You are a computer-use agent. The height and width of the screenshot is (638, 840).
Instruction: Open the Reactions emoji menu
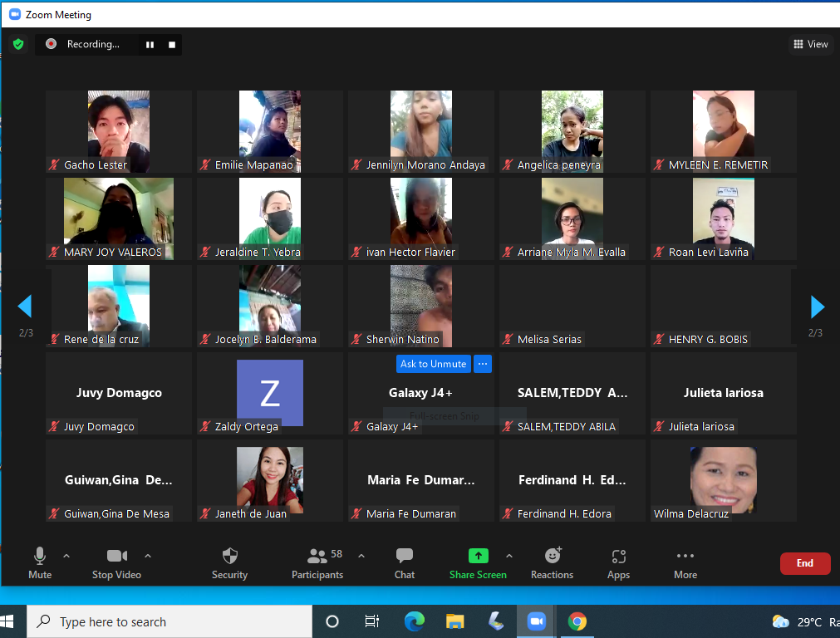click(x=553, y=557)
